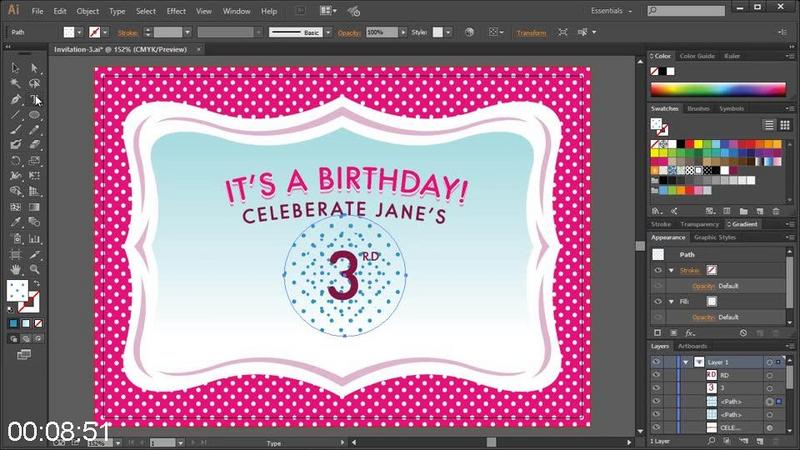Image resolution: width=800 pixels, height=450 pixels.
Task: Collapse Fill attribute in Appearance panel
Action: 671,302
